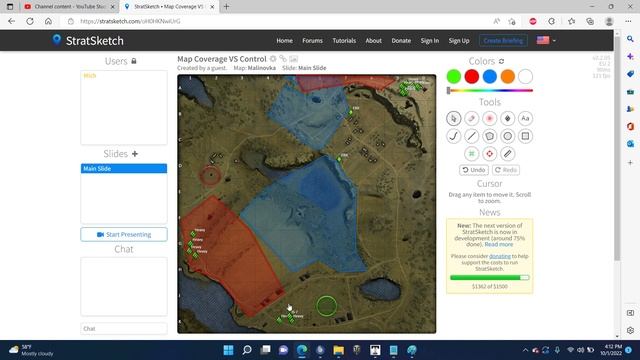Select the Ruler measure tool
The height and width of the screenshot is (360, 640).
pos(507,154)
